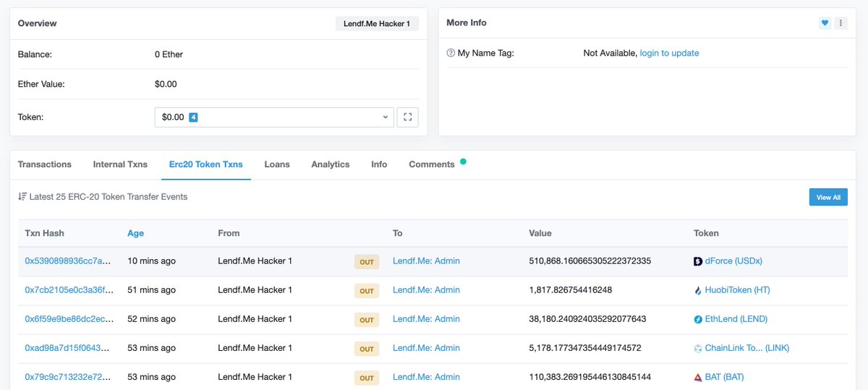Click the 0 Ether balance value
Image resolution: width=868 pixels, height=390 pixels.
(x=169, y=54)
